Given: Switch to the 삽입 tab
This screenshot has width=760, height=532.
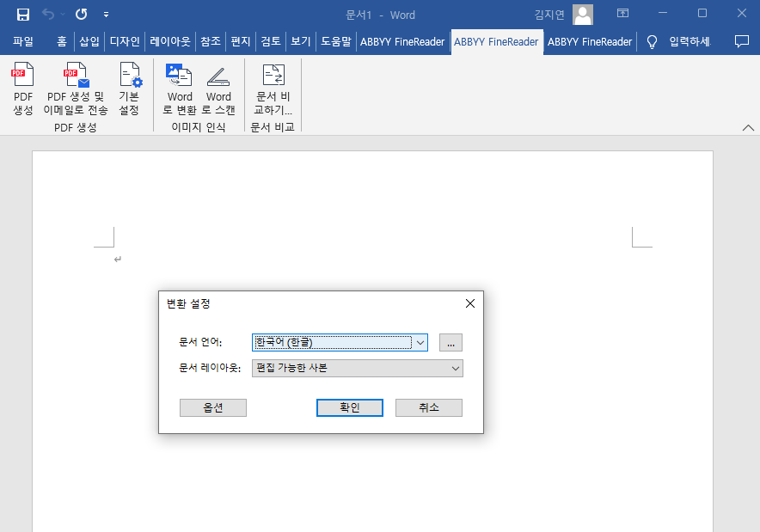Looking at the screenshot, I should pyautogui.click(x=89, y=41).
